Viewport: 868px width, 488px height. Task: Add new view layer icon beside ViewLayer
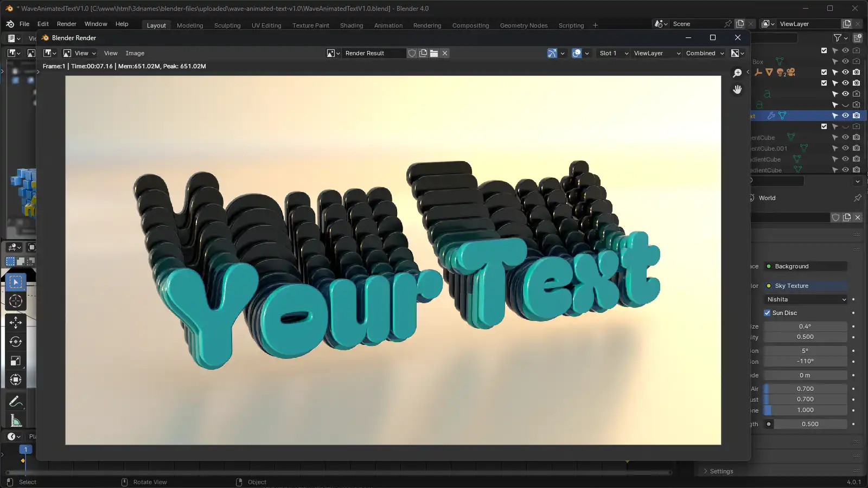847,24
